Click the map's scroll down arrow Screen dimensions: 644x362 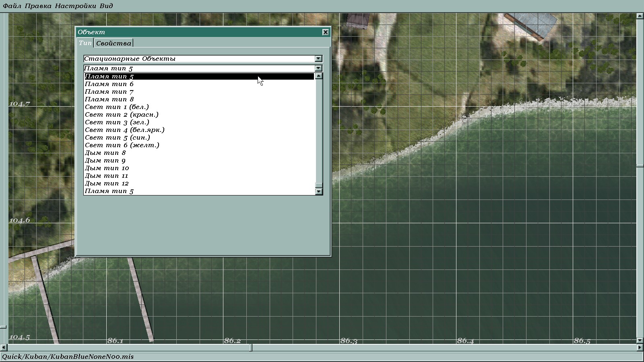640,340
